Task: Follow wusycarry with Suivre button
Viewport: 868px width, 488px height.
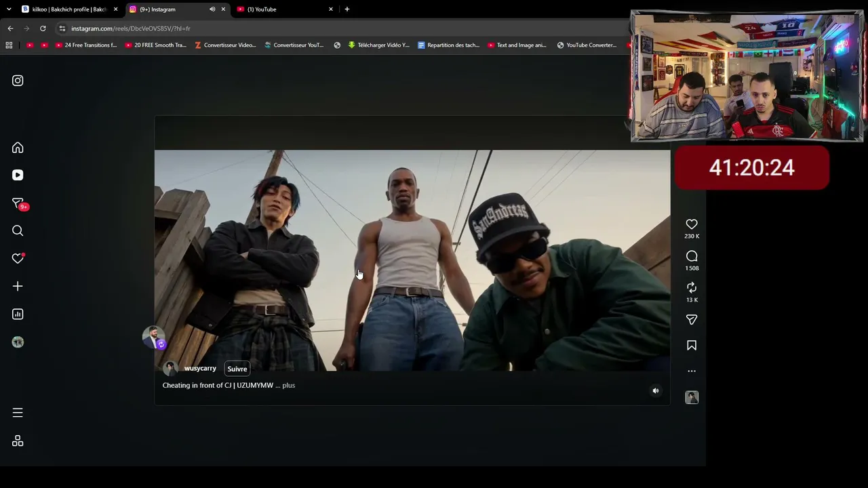Action: [237, 369]
